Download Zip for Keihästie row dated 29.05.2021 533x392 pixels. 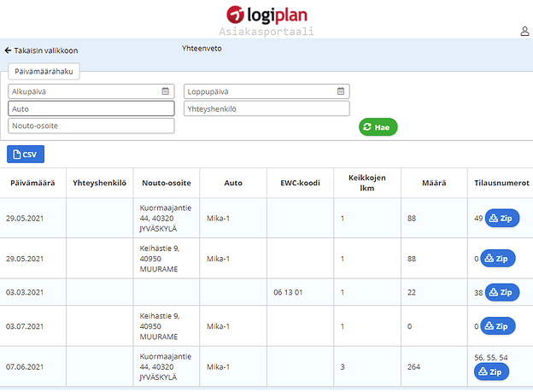[498, 259]
